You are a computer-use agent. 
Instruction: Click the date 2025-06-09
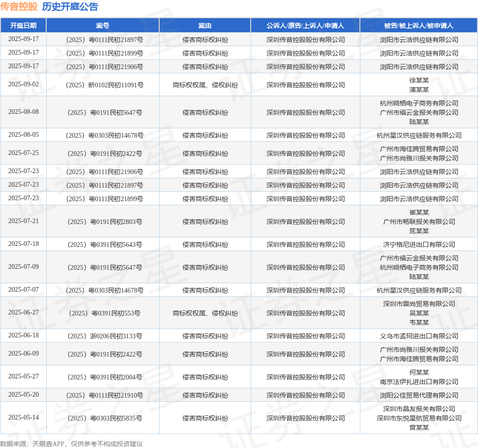tap(23, 354)
